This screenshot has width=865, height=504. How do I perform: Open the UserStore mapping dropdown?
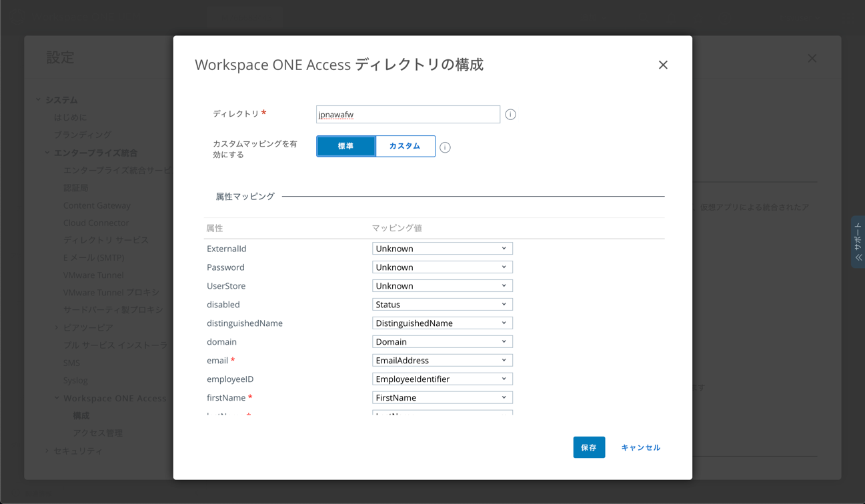442,286
